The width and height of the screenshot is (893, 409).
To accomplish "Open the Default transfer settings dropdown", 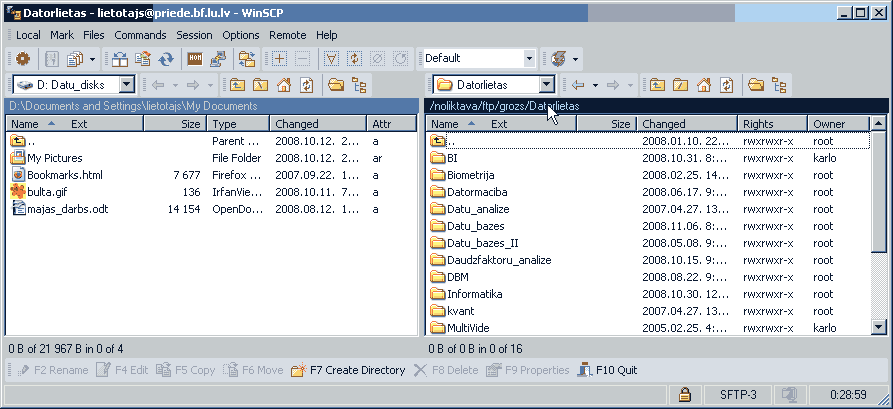I will [529, 58].
